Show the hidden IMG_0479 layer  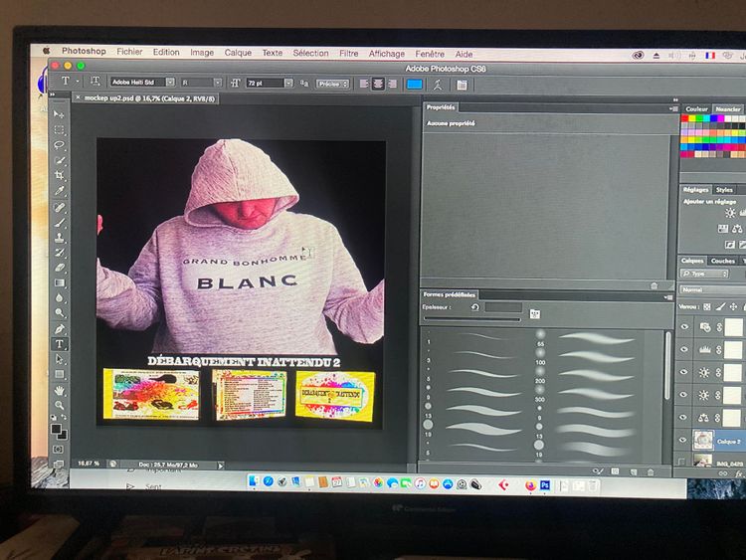pos(681,462)
